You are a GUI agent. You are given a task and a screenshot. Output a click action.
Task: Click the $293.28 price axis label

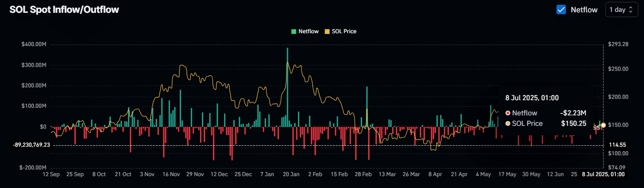pos(618,44)
